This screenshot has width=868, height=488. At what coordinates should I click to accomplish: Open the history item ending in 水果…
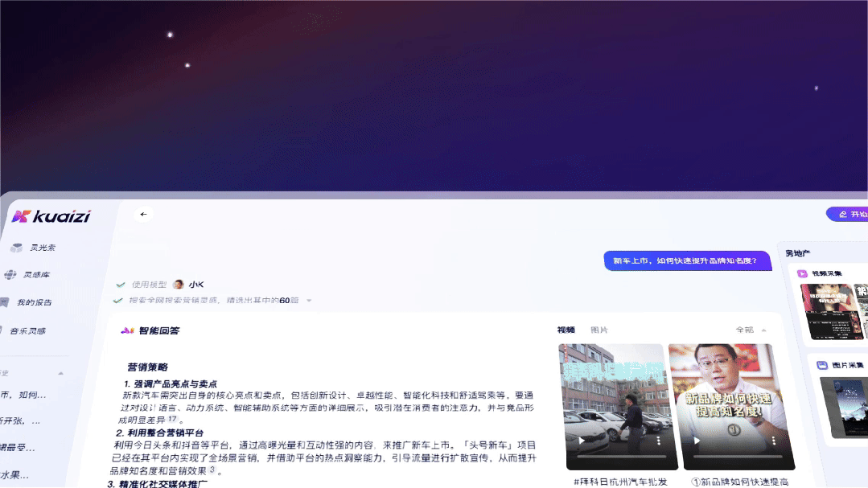tap(14, 474)
